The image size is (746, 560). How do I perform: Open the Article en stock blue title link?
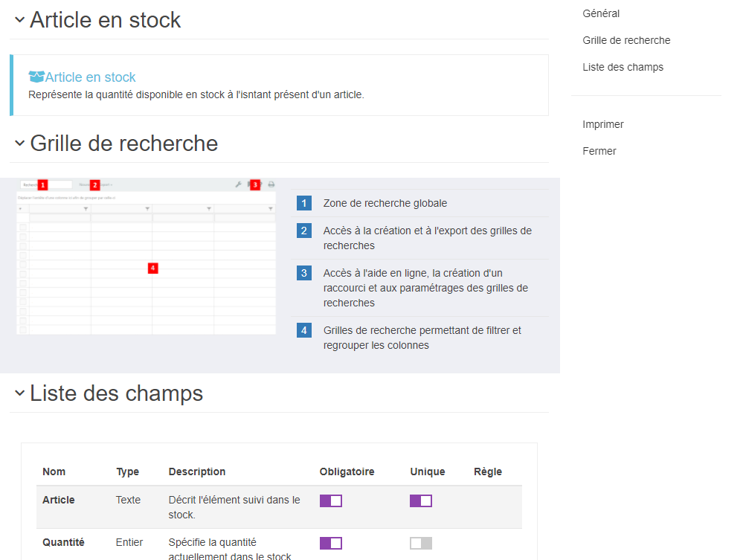click(90, 77)
